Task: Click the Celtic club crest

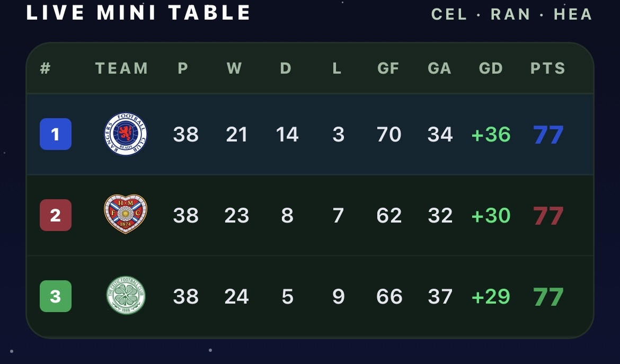Action: point(126,295)
